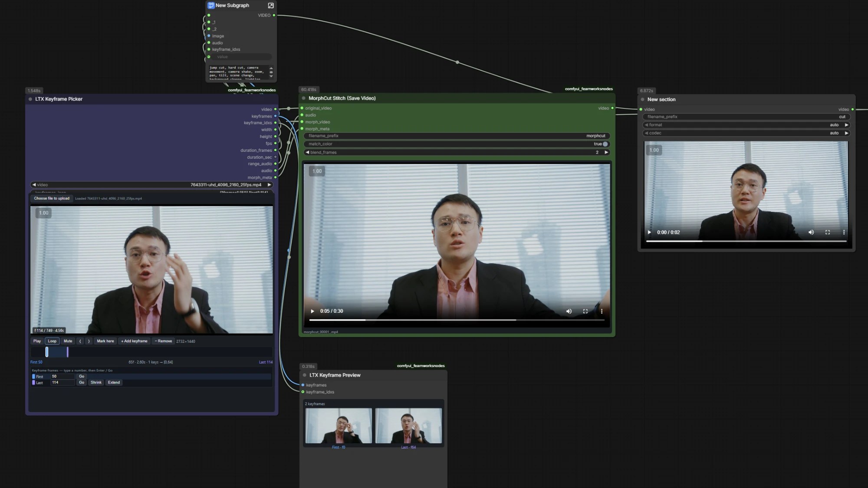The width and height of the screenshot is (868, 488).
Task: Click the filename_prefix morphcut field
Action: (x=457, y=136)
